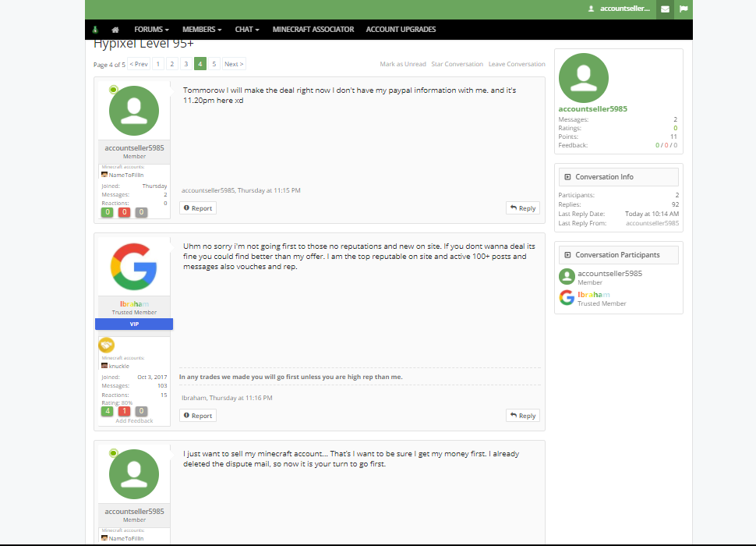Expand the Members dropdown menu
Viewport: 756px width, 546px height.
point(202,30)
